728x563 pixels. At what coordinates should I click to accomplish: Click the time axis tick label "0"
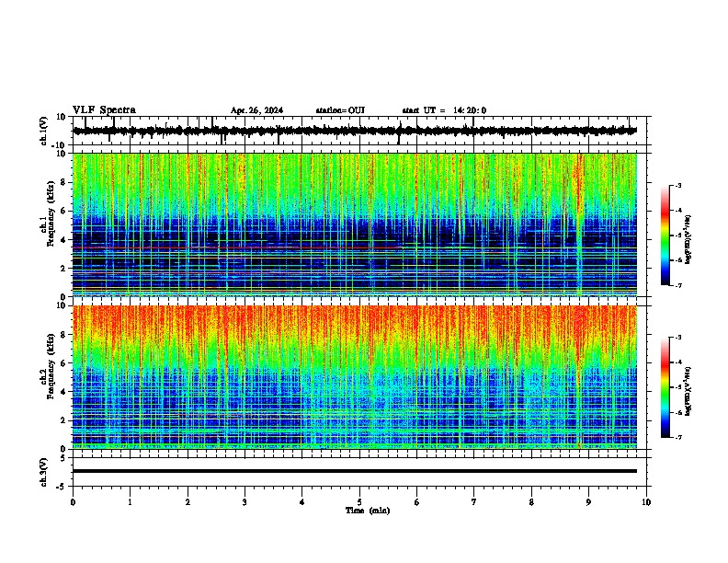click(73, 502)
